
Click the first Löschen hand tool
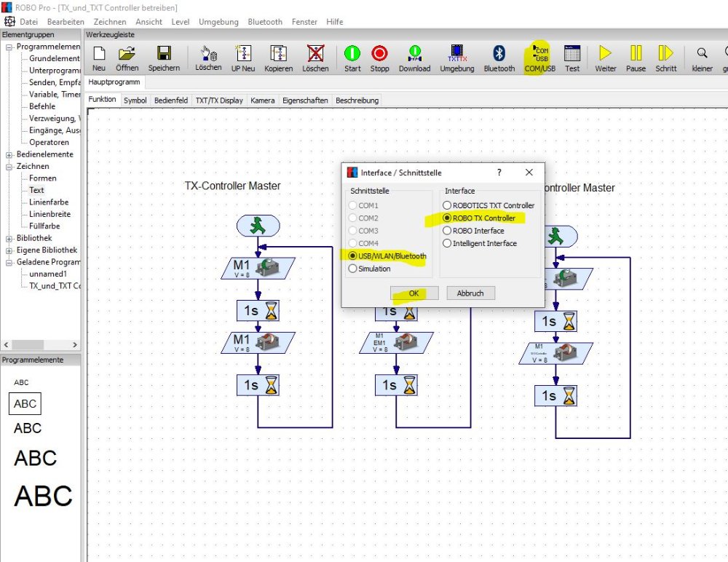208,58
